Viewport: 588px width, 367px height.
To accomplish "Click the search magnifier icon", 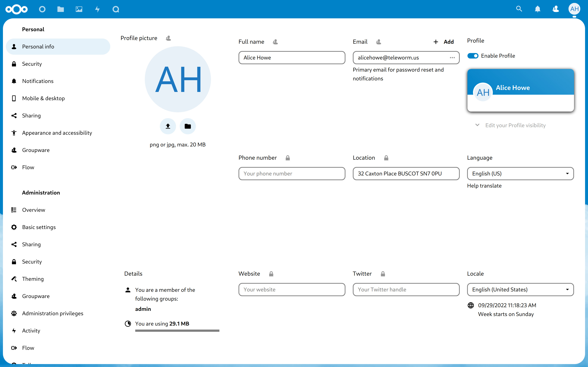I will tap(519, 9).
